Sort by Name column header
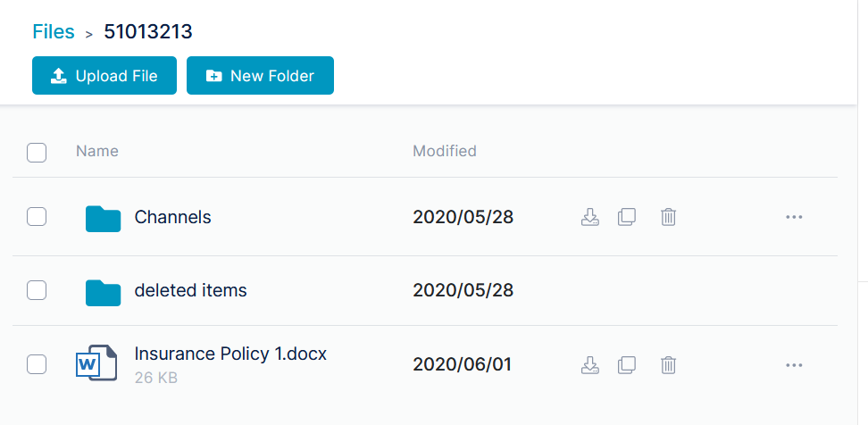Viewport: 868px width, 425px height. tap(96, 151)
